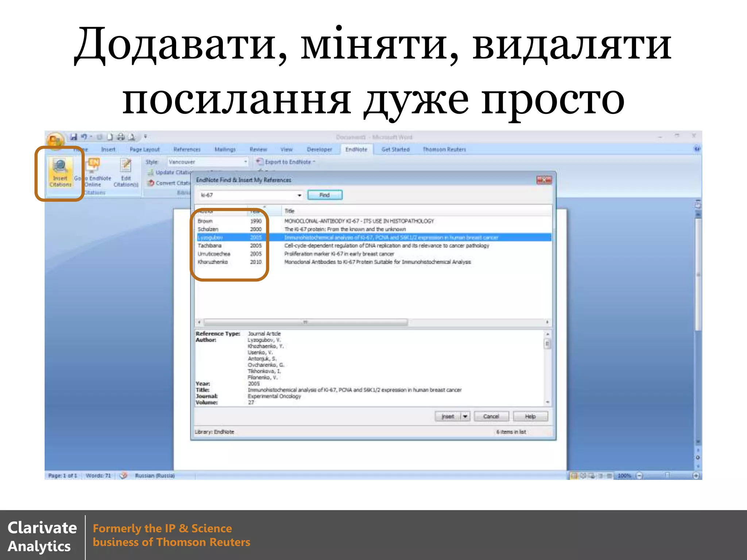Screen dimensions: 747x560
Task: Open the Vancouver style dropdown
Action: tap(245, 162)
